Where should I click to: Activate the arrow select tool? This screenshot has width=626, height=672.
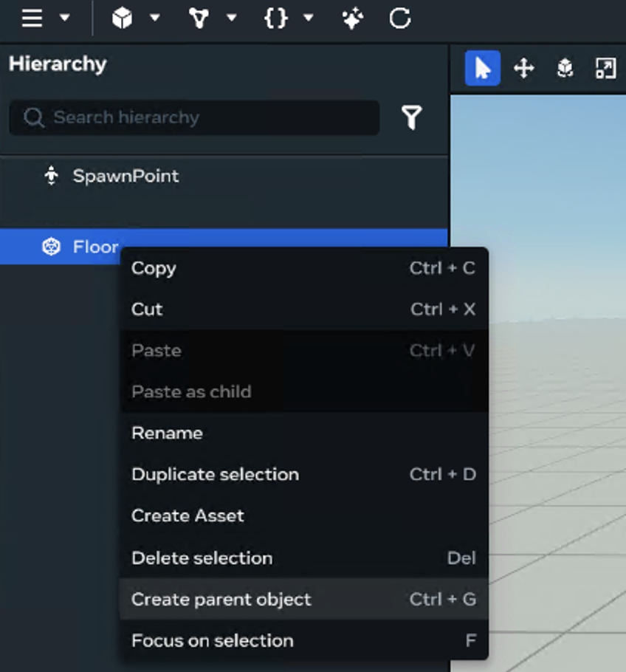tap(483, 69)
